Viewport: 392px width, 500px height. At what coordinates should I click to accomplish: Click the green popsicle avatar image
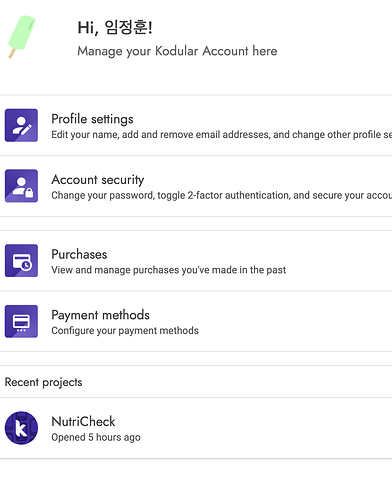22,37
